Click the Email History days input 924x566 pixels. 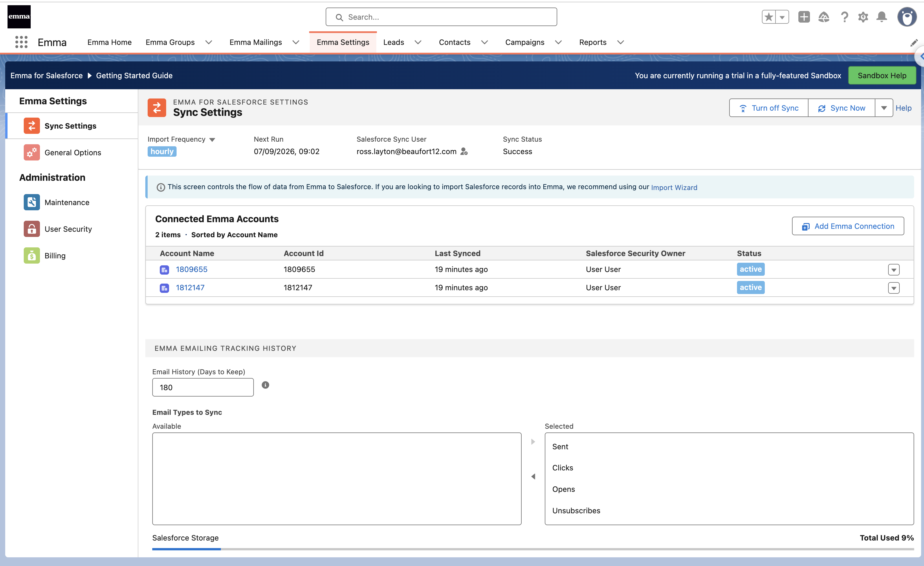(203, 387)
